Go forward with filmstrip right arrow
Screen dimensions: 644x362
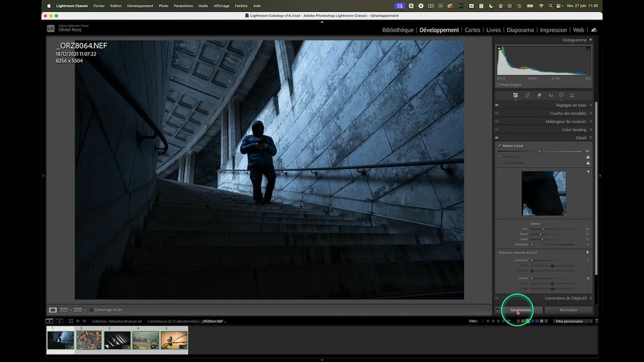coord(84,321)
